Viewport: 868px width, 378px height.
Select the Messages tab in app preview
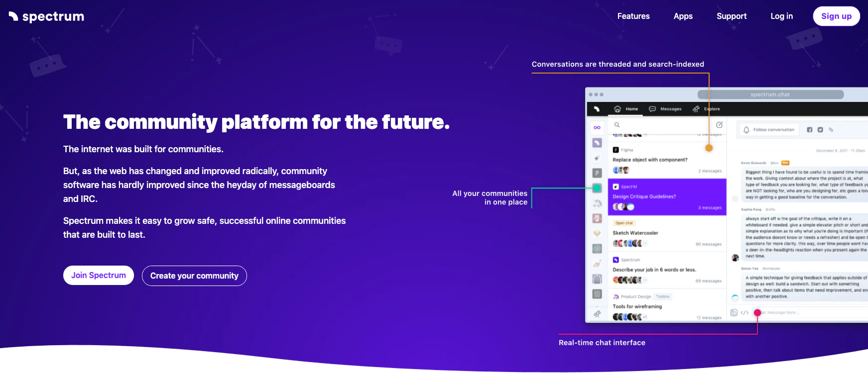[665, 109]
